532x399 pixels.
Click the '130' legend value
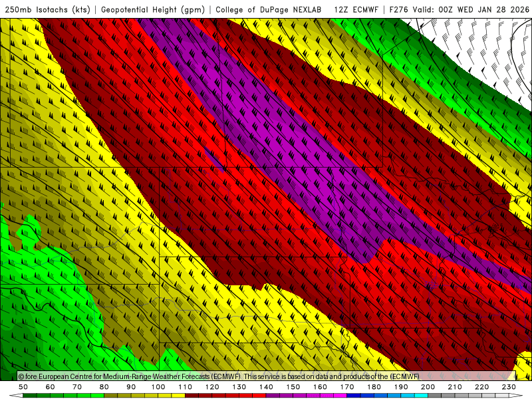(239, 387)
